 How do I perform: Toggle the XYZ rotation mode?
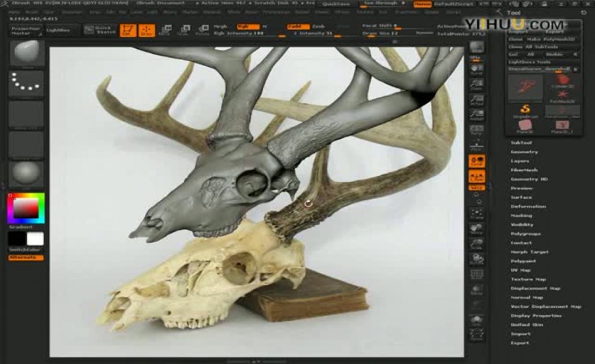coord(476,187)
